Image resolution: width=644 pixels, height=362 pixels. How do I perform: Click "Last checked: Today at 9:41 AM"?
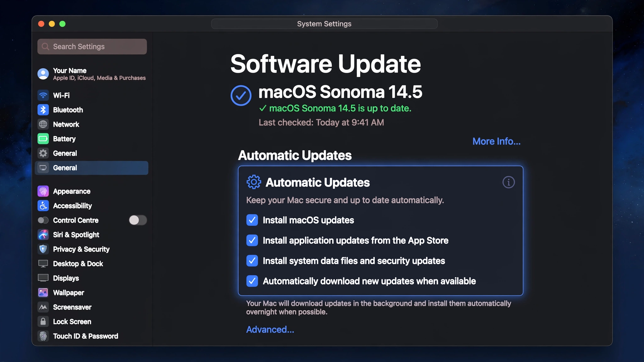[x=321, y=123]
